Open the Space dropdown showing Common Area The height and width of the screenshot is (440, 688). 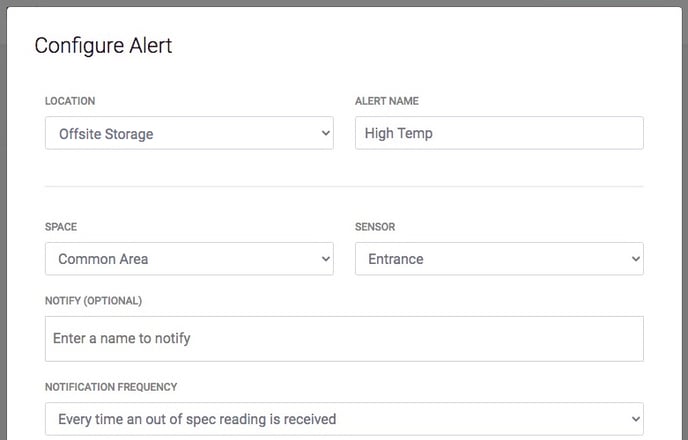coord(189,259)
